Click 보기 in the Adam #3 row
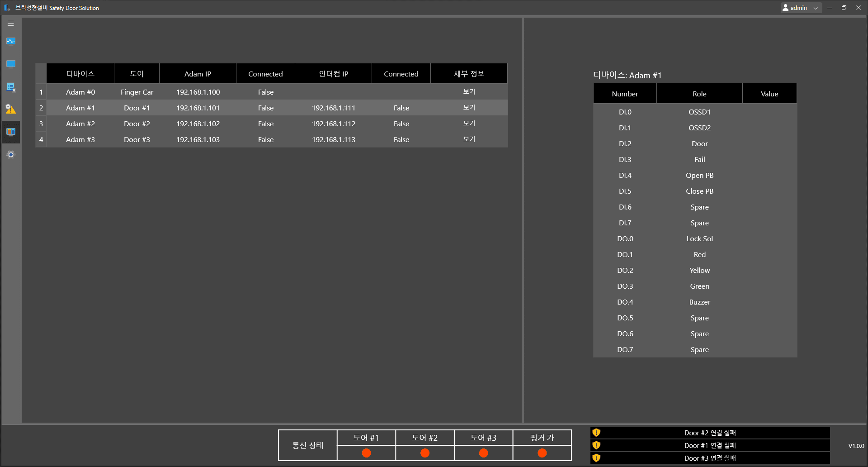The height and width of the screenshot is (467, 868). tap(469, 139)
